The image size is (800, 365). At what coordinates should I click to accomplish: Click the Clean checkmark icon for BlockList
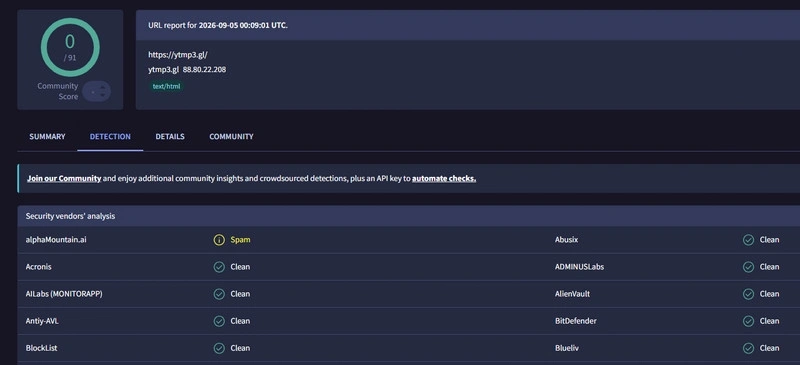(219, 348)
